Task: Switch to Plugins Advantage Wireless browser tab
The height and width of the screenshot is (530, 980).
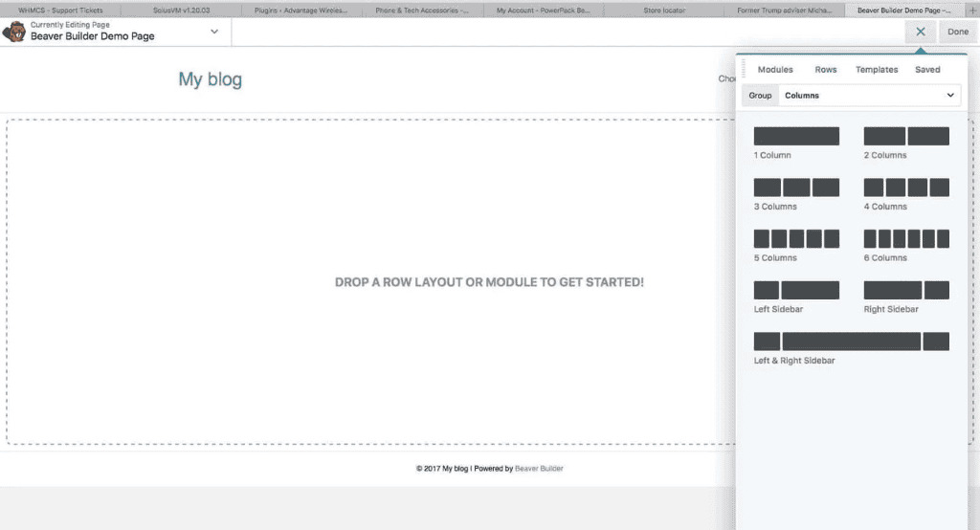Action: 301,10
